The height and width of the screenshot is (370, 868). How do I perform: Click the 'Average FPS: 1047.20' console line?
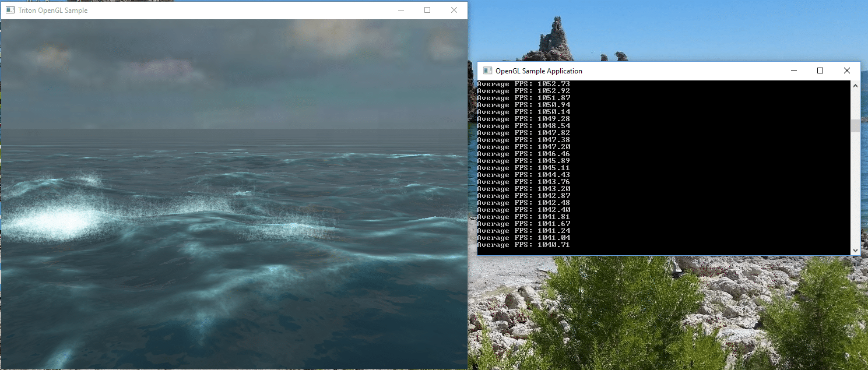coord(523,147)
